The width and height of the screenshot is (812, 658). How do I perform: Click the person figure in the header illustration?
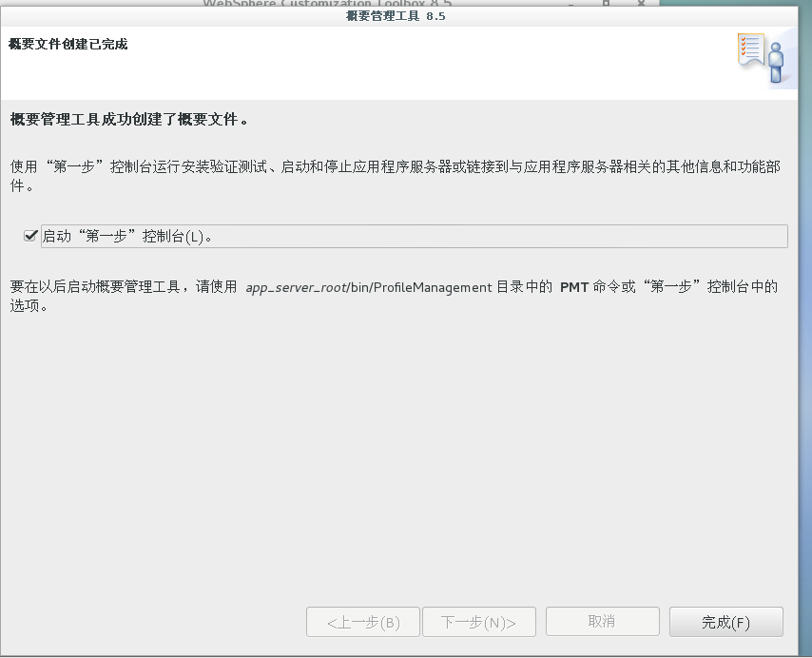point(776,62)
